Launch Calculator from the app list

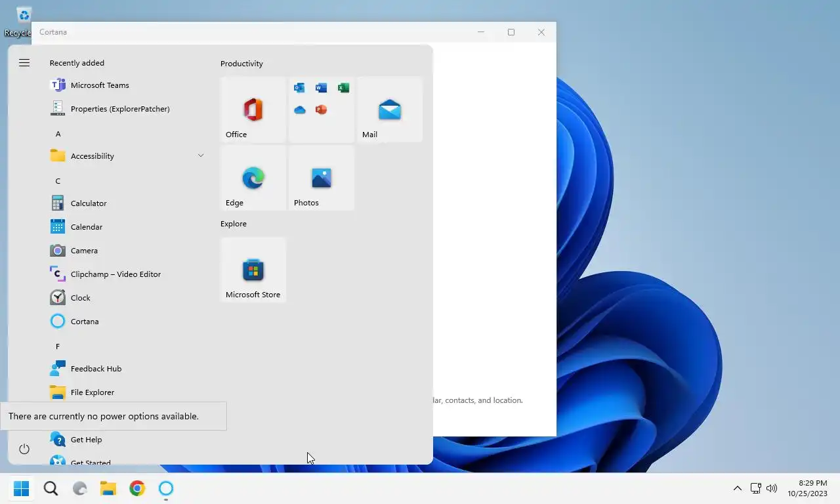(127, 203)
